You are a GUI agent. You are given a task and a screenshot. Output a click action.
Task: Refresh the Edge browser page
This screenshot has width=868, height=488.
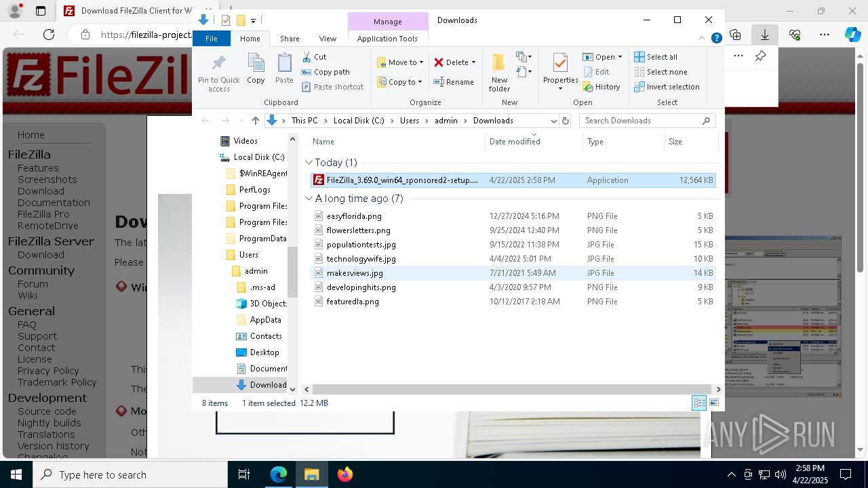pyautogui.click(x=49, y=35)
